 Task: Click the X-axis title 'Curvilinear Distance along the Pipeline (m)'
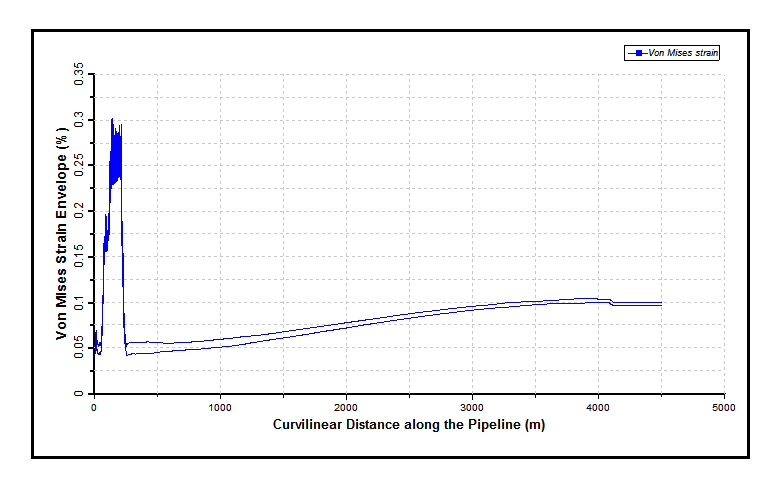(408, 425)
